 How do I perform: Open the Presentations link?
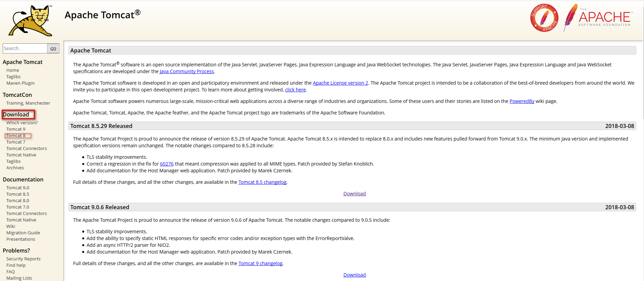click(21, 239)
